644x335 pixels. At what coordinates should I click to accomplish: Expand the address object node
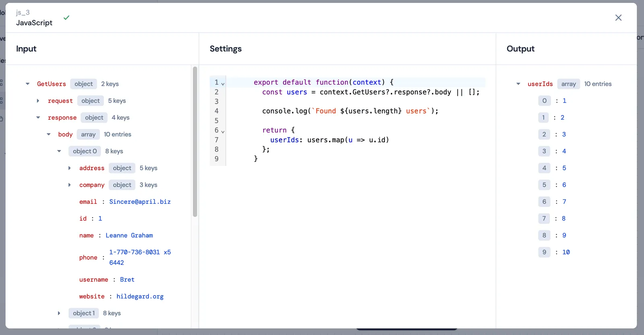point(70,168)
